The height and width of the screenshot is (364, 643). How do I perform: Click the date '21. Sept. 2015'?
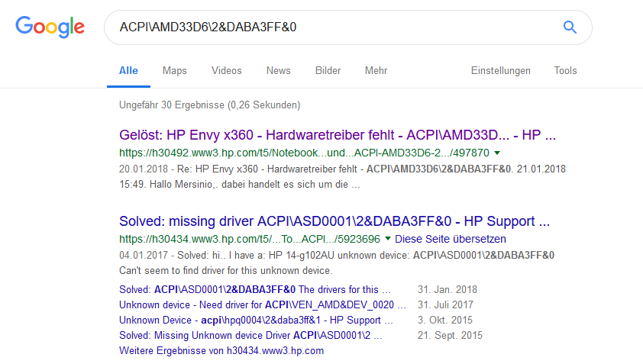[450, 335]
